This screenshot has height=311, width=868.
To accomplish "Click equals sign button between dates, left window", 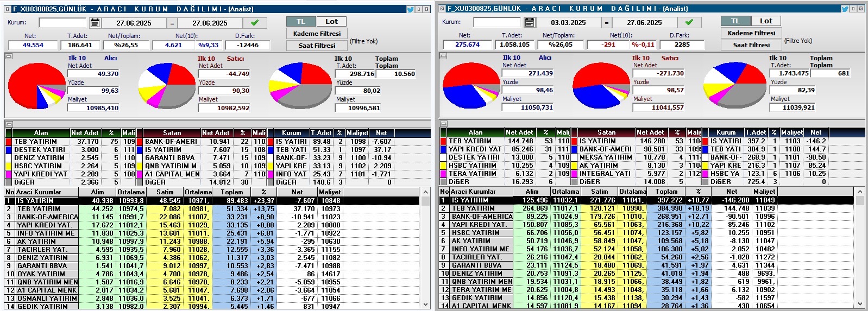I will click(x=172, y=23).
